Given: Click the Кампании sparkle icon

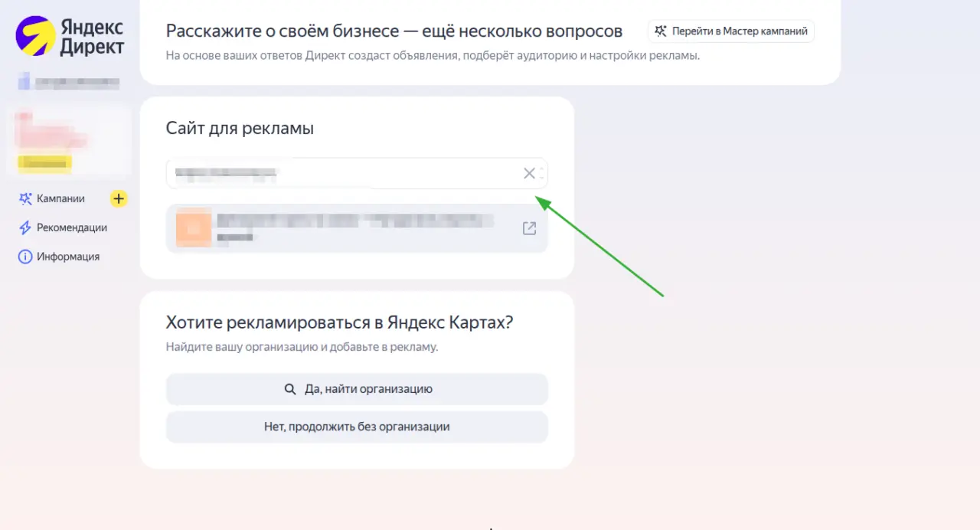Looking at the screenshot, I should pos(25,199).
